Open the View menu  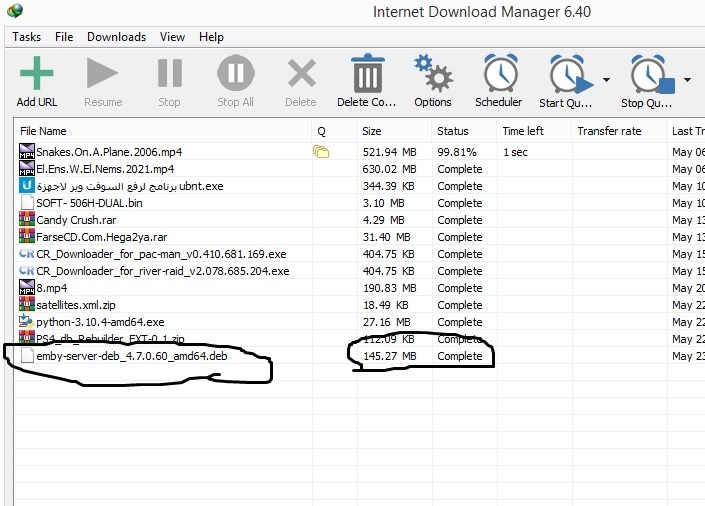[x=172, y=37]
